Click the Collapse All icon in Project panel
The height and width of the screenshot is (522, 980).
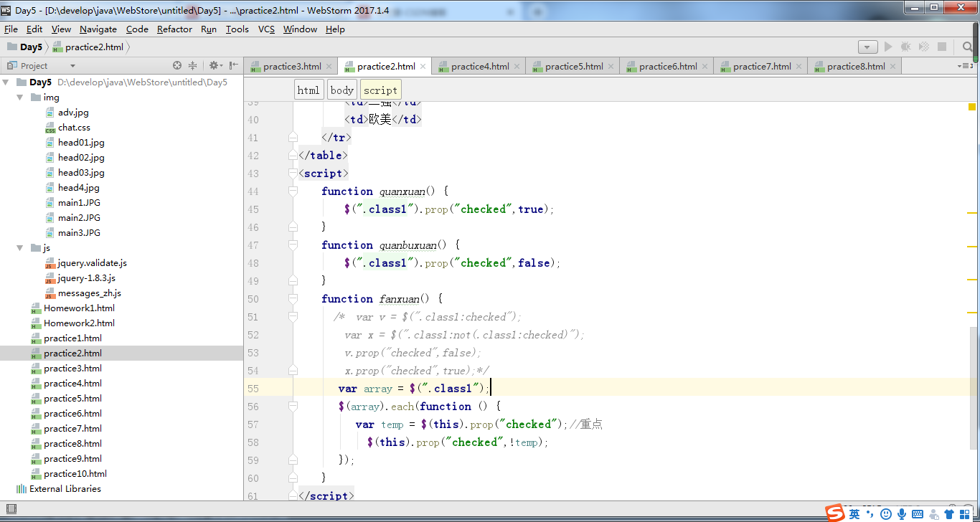[193, 65]
